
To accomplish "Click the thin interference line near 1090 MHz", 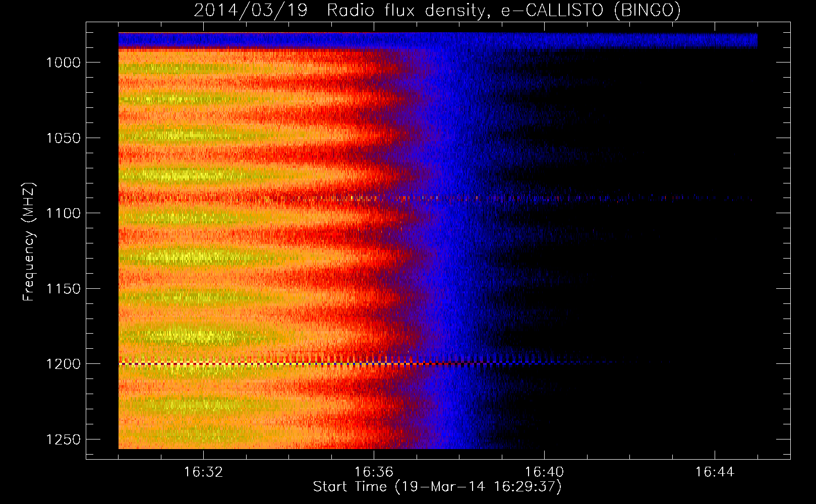I will [436, 199].
